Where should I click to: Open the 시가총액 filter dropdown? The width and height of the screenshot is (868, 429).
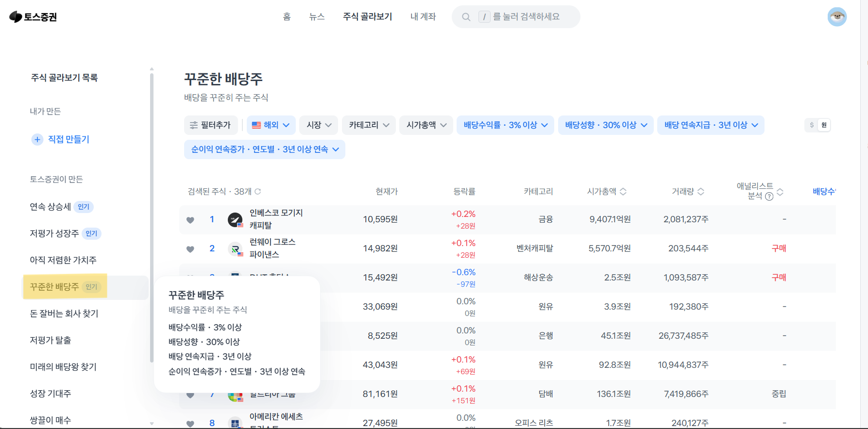tap(426, 125)
